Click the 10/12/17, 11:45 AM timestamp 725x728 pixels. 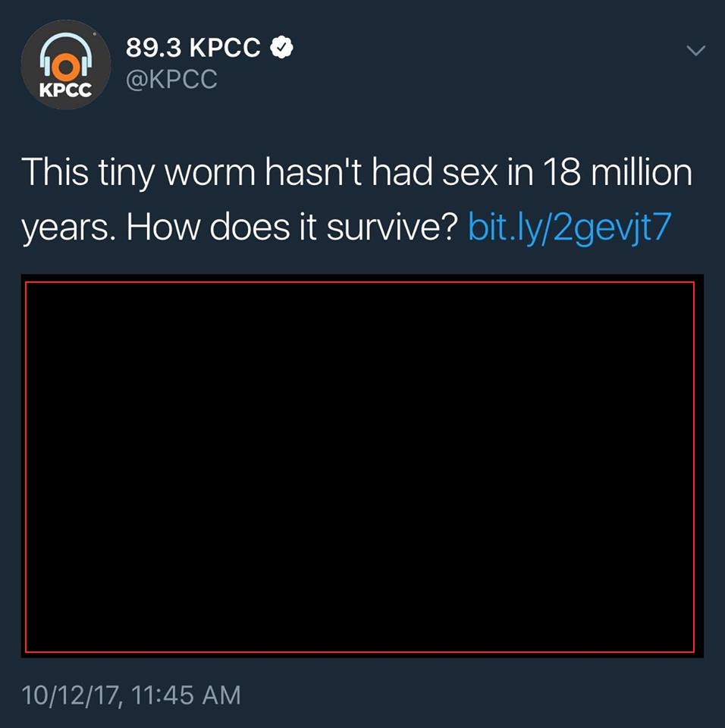click(131, 695)
